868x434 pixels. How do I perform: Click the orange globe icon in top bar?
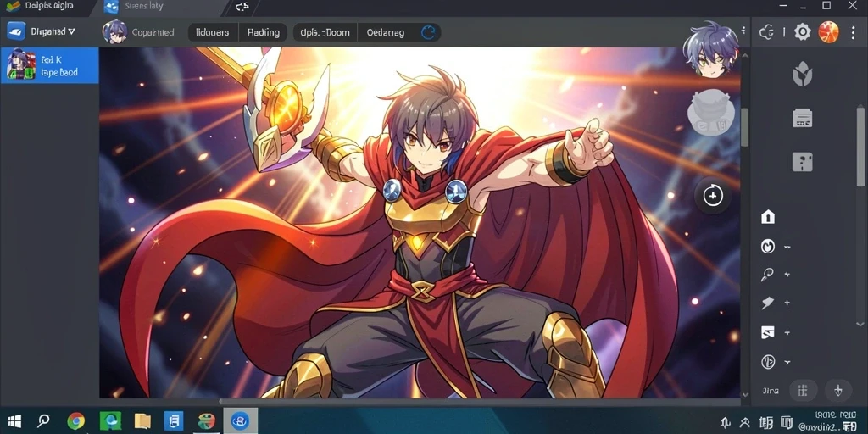[x=829, y=32]
